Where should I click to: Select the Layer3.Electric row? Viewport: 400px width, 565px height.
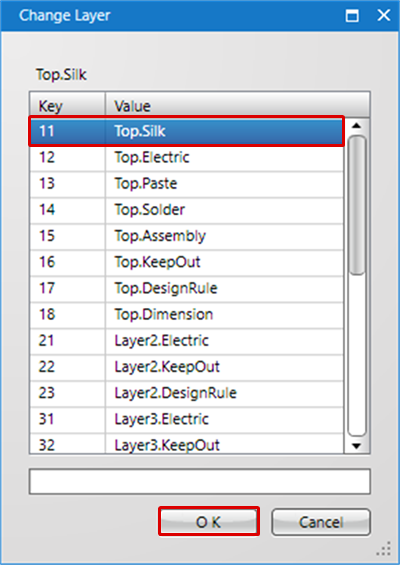(187, 420)
